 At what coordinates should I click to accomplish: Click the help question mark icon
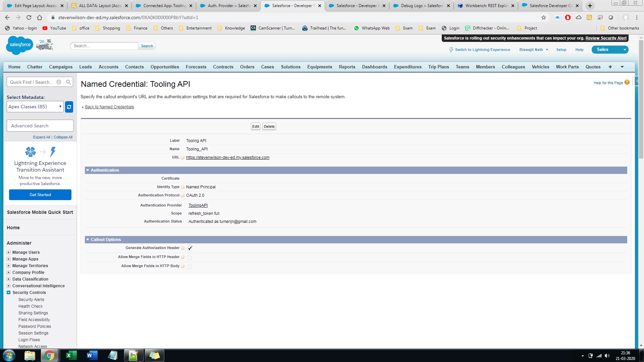pos(627,82)
